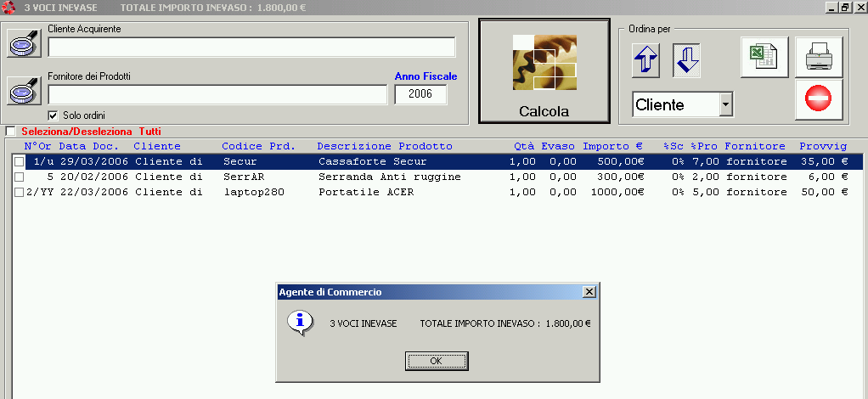Screen dimensions: 868x399
Task: Click into Fornitore dei Prodotti field
Action: click(x=217, y=94)
